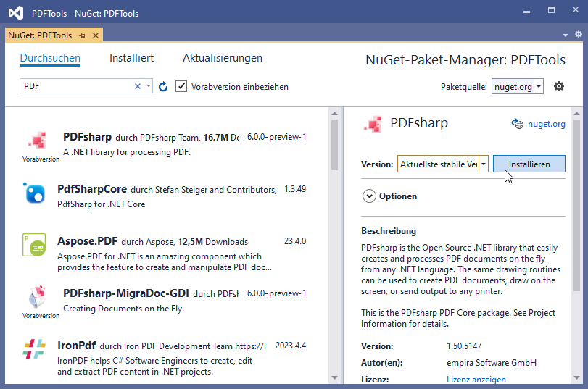Switch to the Aktualisierungen tab
This screenshot has width=588, height=389.
222,58
